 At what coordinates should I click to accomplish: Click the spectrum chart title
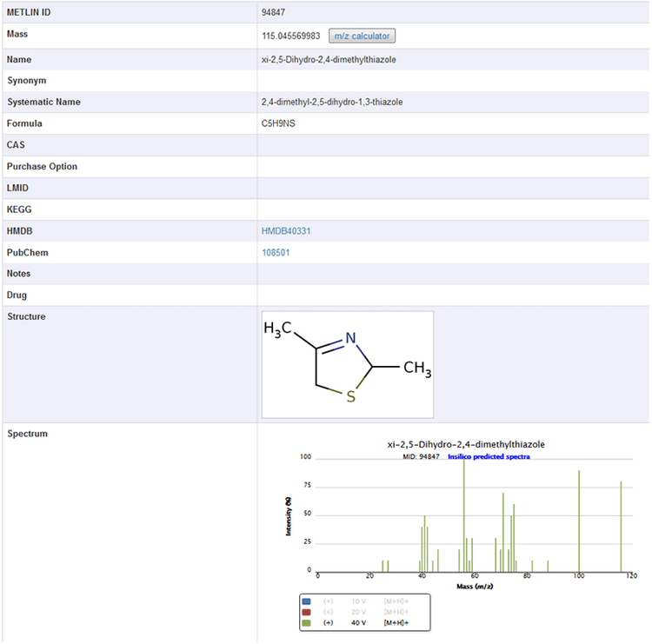[466, 444]
